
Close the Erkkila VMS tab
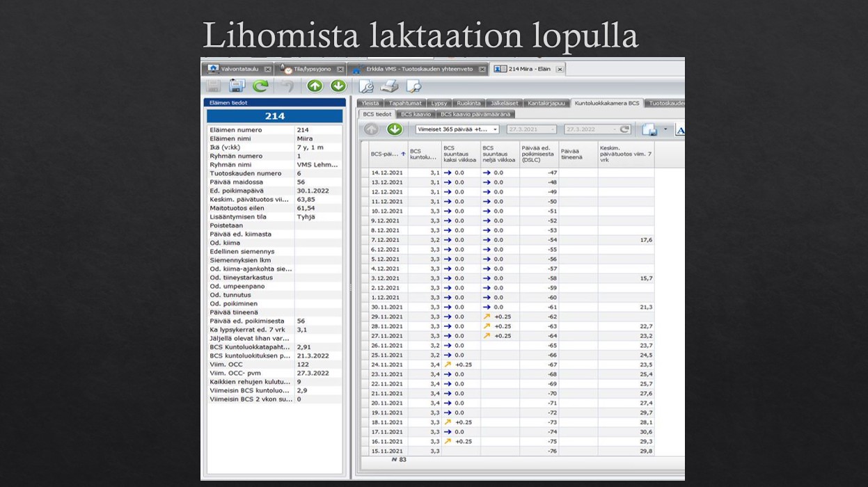coord(482,70)
